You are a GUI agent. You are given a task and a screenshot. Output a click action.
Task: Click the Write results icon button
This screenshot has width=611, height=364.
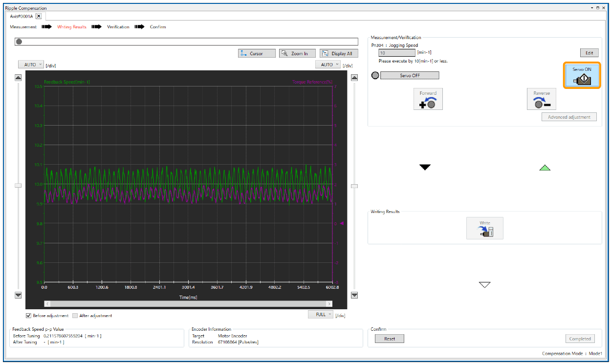pos(484,228)
